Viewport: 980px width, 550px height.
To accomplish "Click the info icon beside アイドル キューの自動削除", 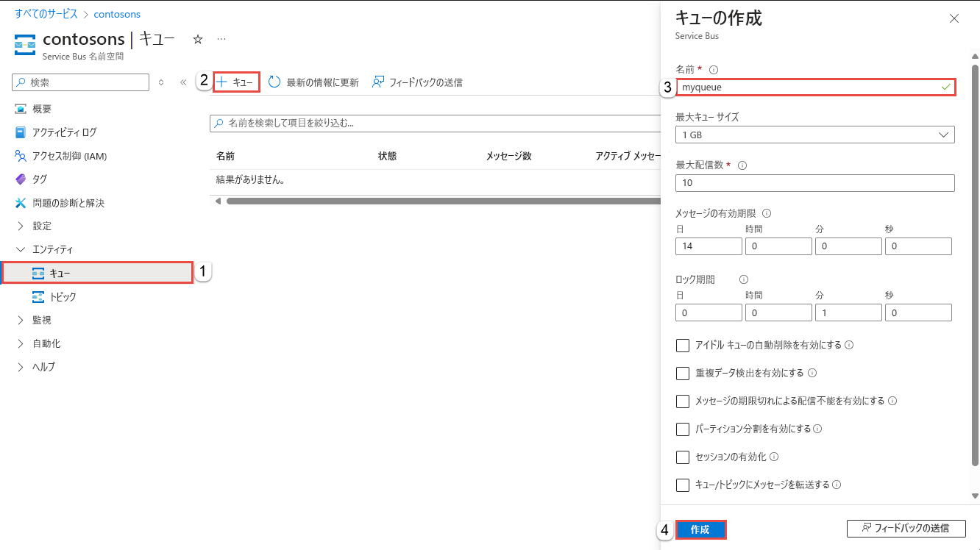I will [849, 345].
